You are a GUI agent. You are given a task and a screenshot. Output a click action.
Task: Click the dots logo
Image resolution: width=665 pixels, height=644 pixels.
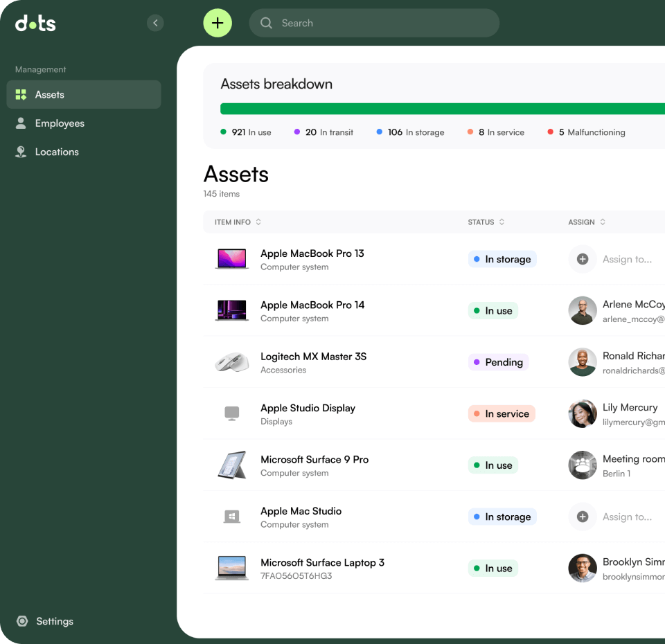[35, 24]
